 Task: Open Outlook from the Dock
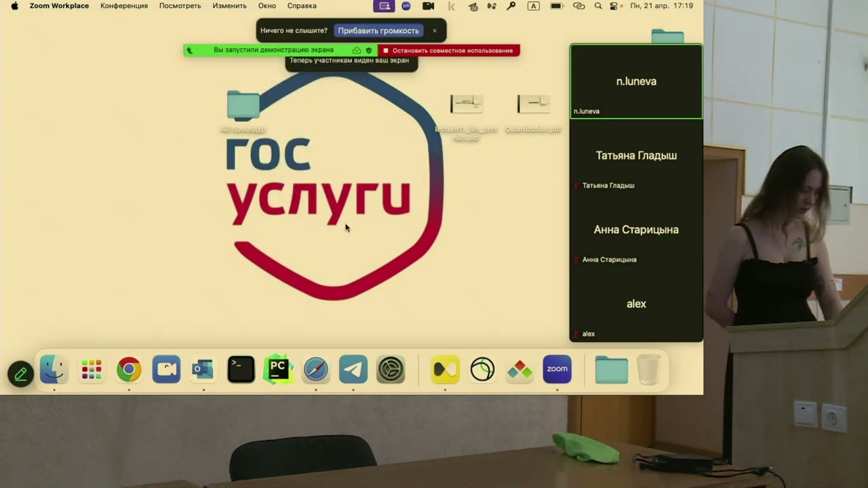[203, 369]
